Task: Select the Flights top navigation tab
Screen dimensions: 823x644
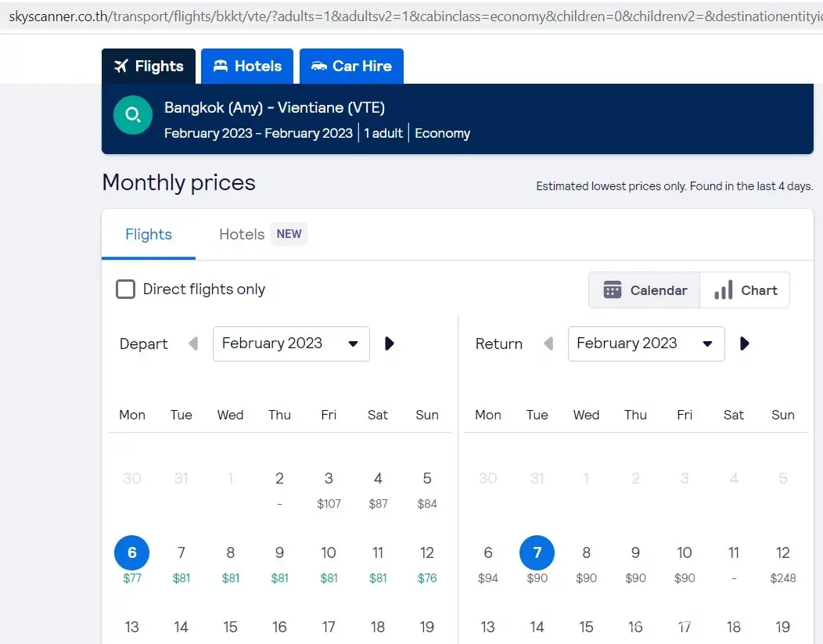Action: (149, 67)
